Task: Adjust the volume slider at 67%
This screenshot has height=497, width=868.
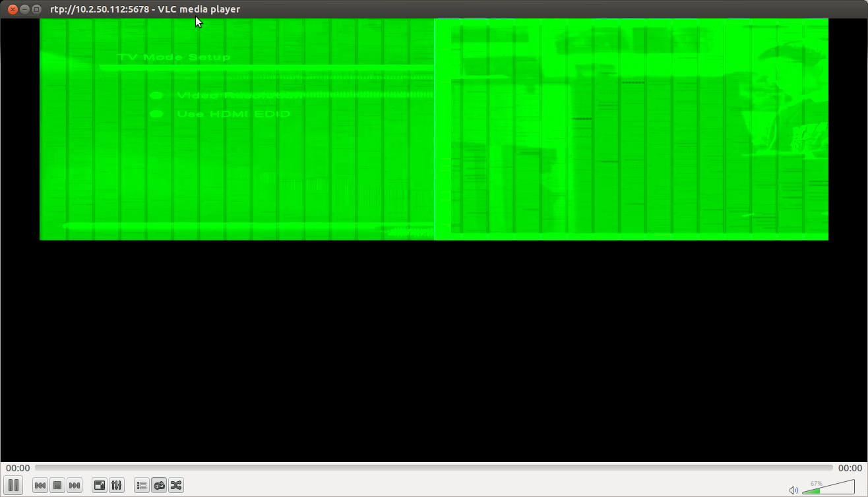Action: point(828,487)
